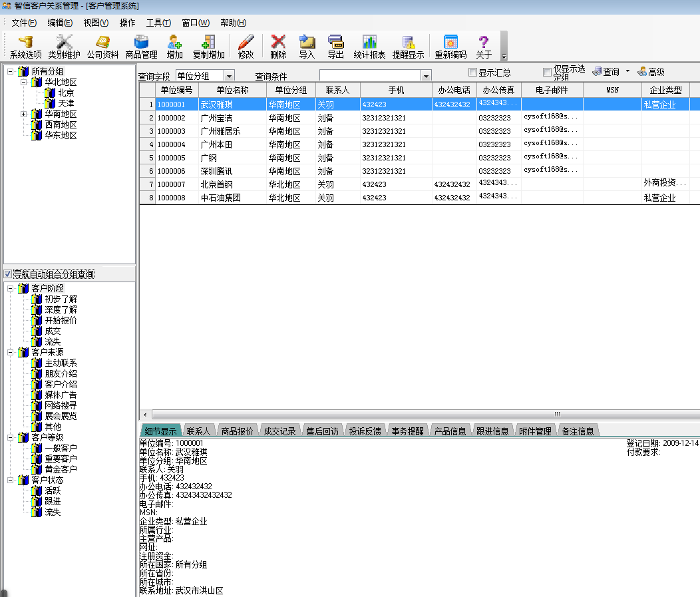Click the 导出 export icon
This screenshot has width=700, height=597.
pyautogui.click(x=335, y=47)
